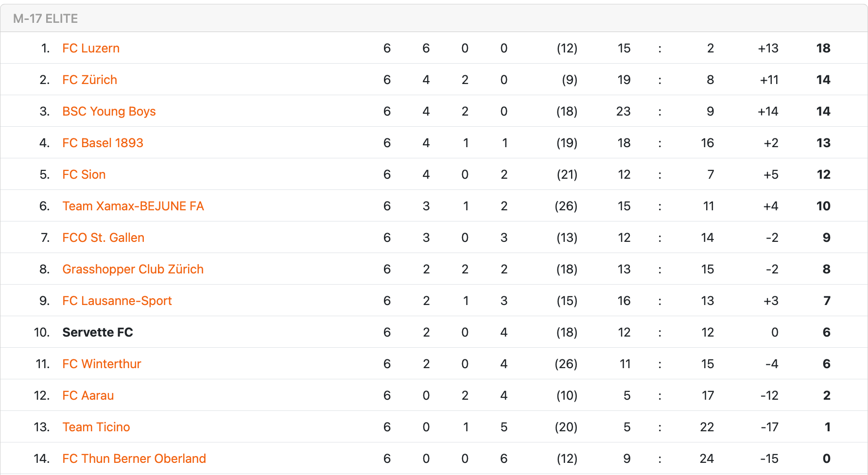The image size is (868, 475).
Task: Click BSC Young Boys' +14 goal difference
Action: 768,111
